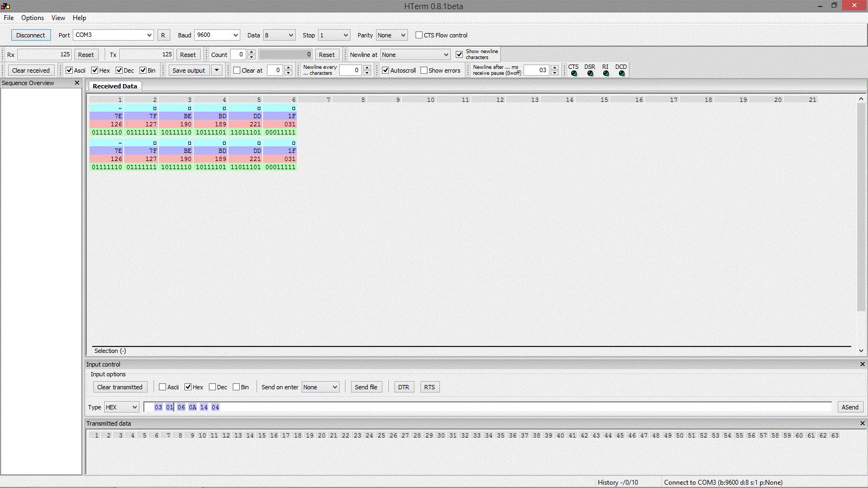
Task: Select the Received Data tab
Action: (115, 86)
